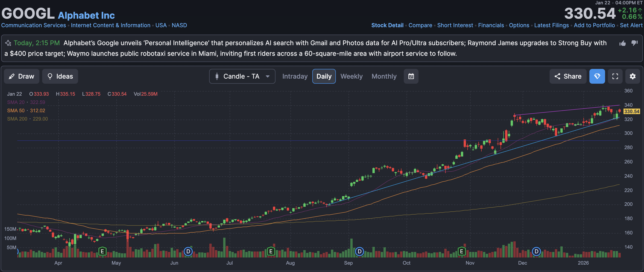Click the blue diamond premium icon
644x272 pixels.
(597, 76)
